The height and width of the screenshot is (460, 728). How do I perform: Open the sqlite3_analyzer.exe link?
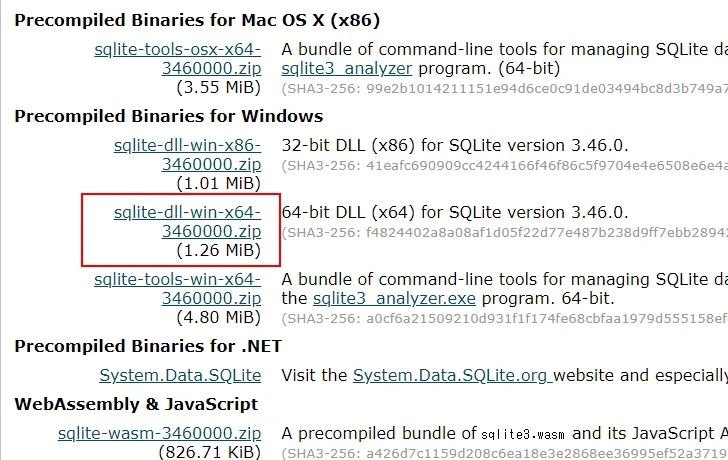click(x=394, y=298)
